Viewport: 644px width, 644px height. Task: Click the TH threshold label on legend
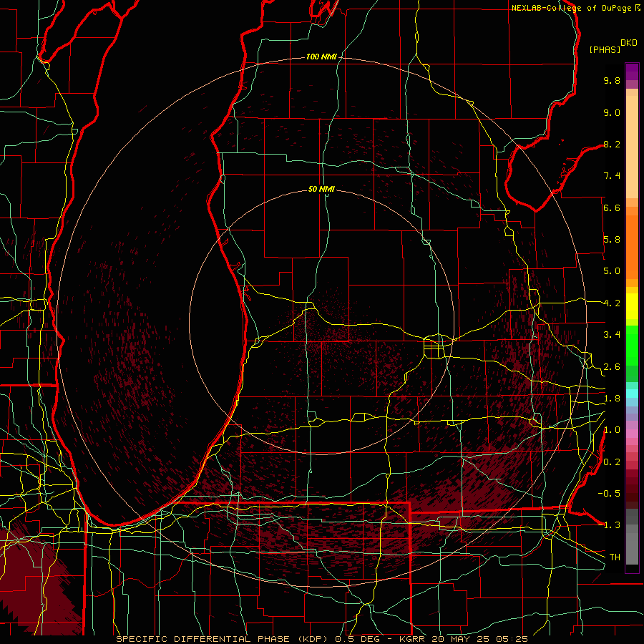615,557
